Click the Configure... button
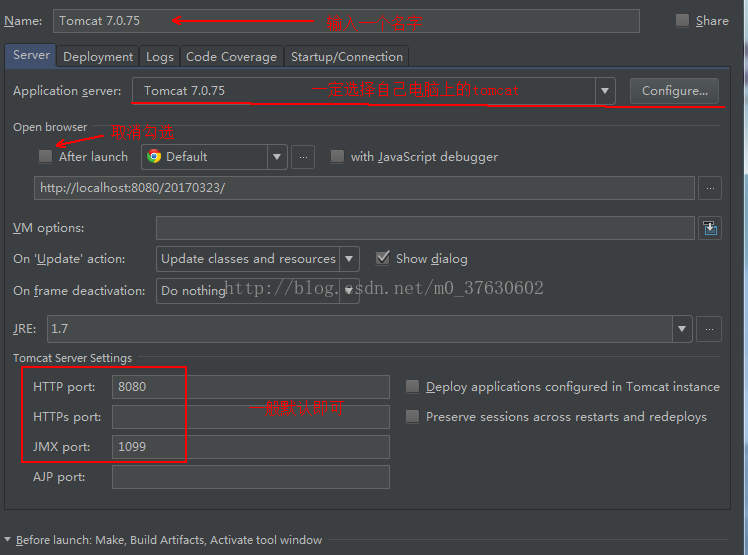 674,91
